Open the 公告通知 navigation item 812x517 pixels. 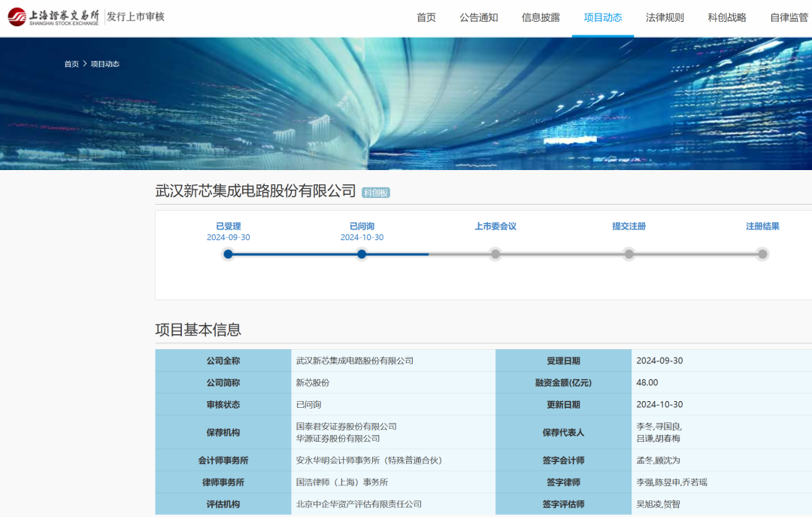[479, 18]
